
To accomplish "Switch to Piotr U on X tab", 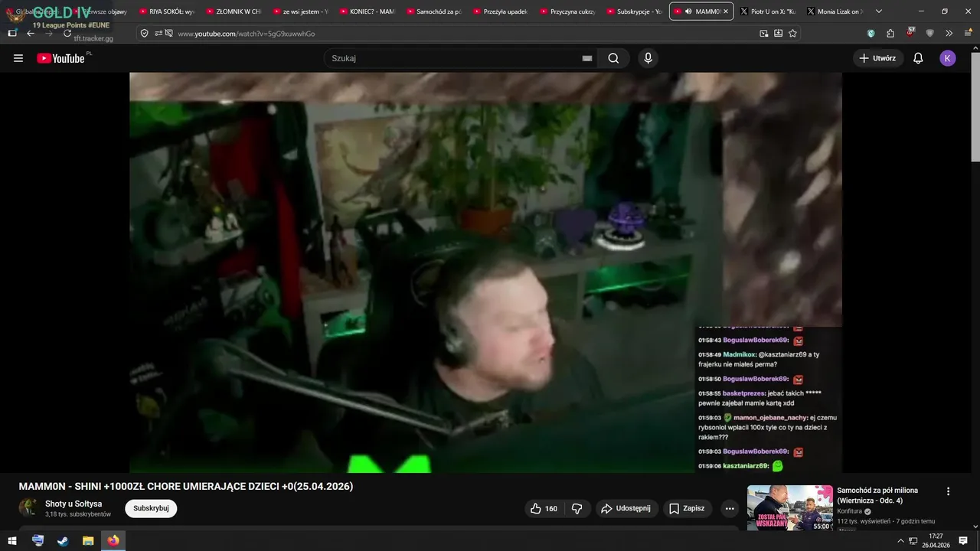I will point(769,11).
